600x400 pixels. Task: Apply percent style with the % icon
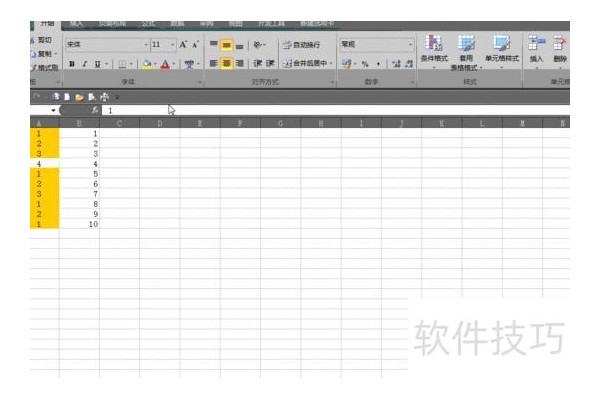(x=365, y=64)
